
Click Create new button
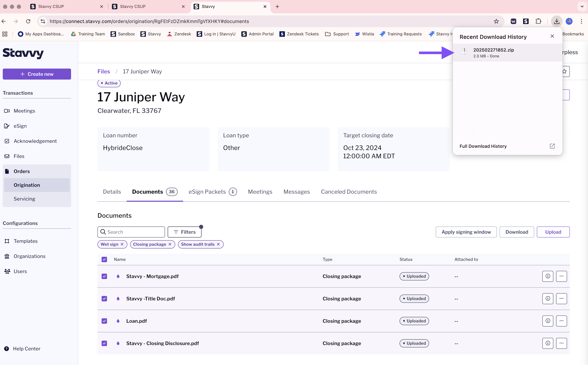pyautogui.click(x=37, y=74)
